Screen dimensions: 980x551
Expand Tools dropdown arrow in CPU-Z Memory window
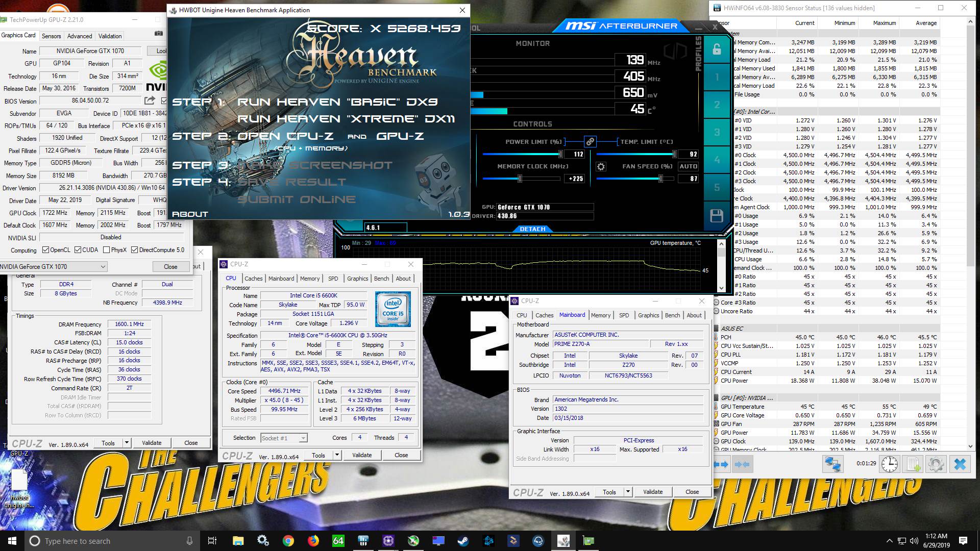(127, 443)
